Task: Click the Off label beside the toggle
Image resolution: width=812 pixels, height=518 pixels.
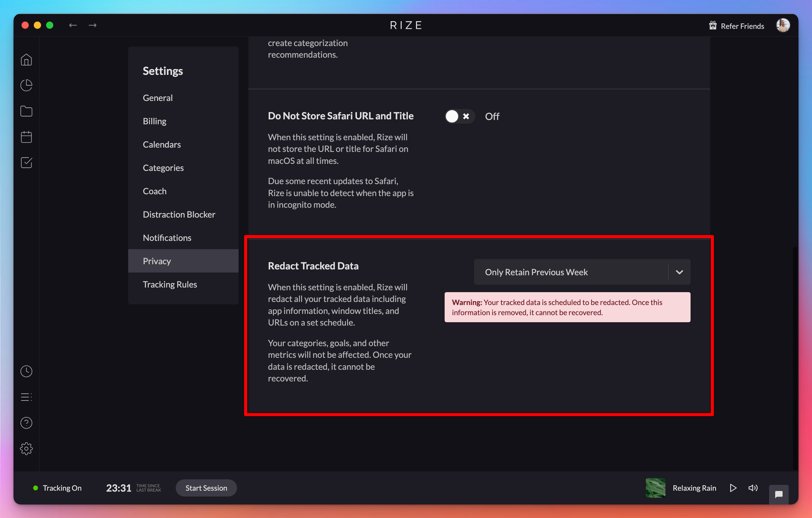Action: (492, 116)
